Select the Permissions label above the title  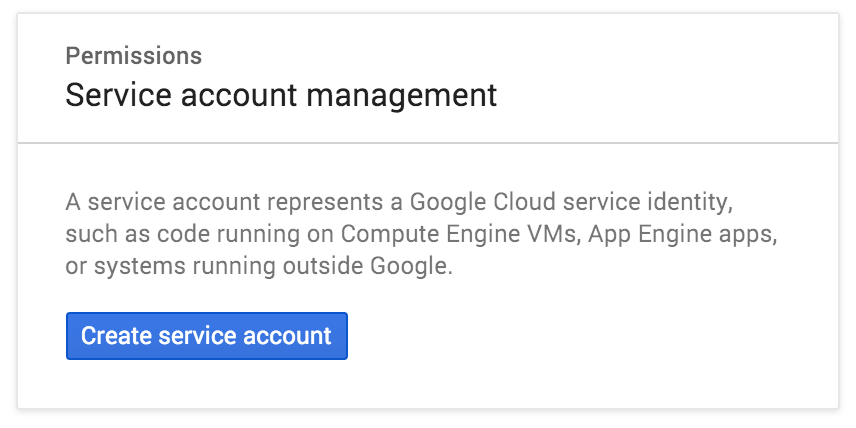tap(134, 56)
